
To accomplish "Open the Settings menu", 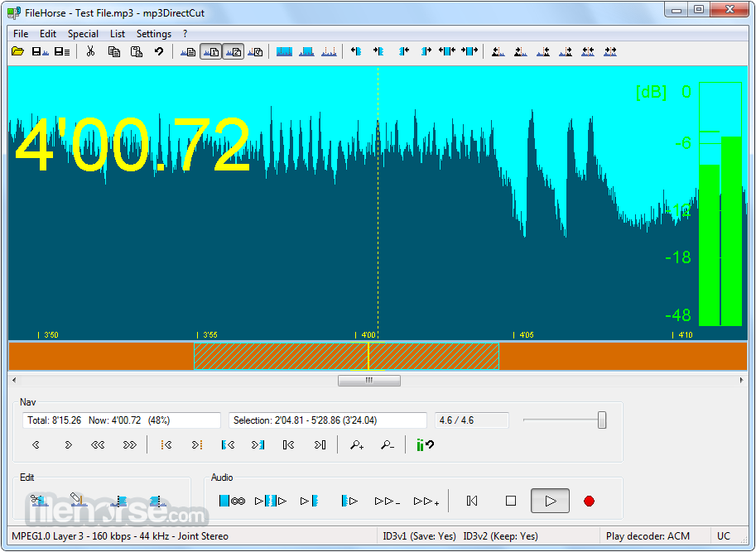I will tap(154, 34).
